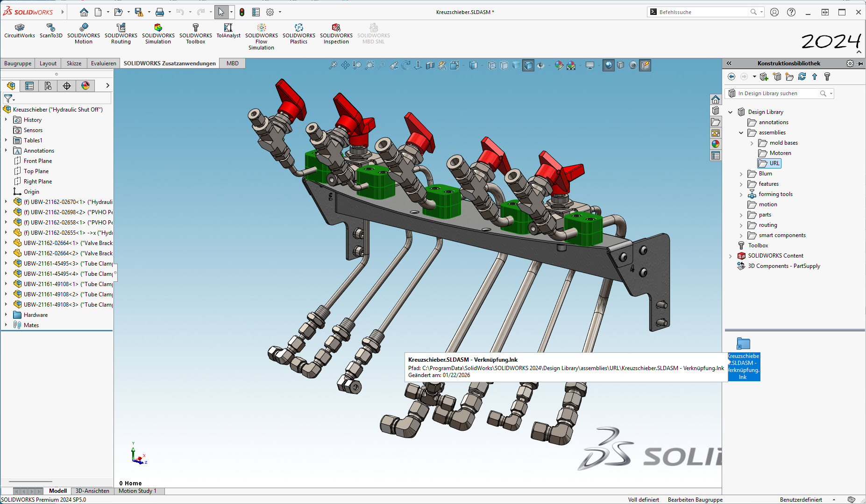Collapse the assemblies folder in Design Library
Screen dimensions: 866x504
click(x=741, y=133)
